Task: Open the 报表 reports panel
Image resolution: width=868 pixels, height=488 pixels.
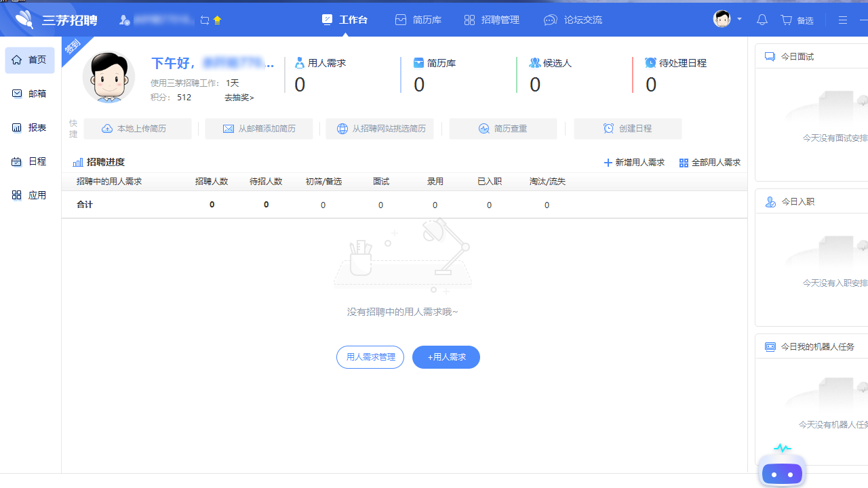Action: pos(30,127)
